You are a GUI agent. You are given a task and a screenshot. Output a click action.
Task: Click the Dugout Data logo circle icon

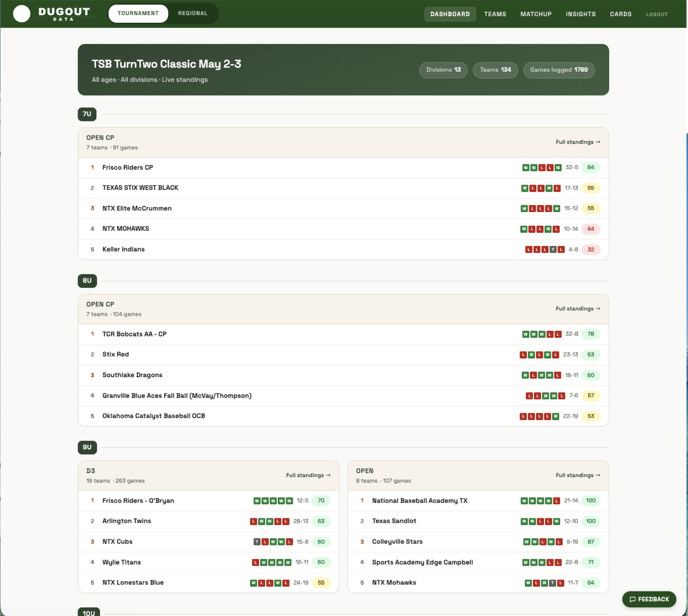tap(21, 13)
